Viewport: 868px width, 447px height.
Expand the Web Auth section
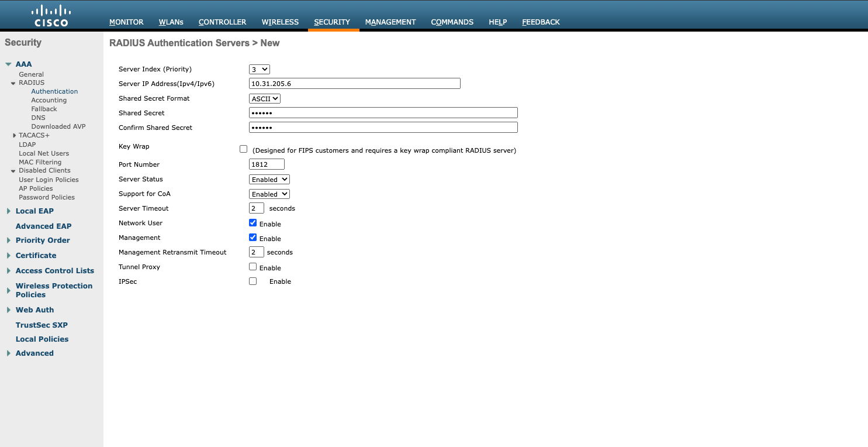click(x=8, y=310)
